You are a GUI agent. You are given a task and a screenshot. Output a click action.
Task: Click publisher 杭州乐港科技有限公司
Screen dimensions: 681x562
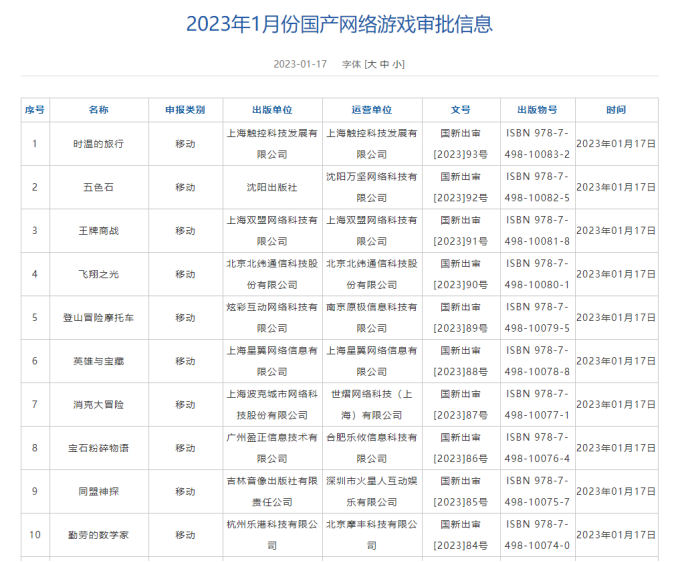click(272, 535)
